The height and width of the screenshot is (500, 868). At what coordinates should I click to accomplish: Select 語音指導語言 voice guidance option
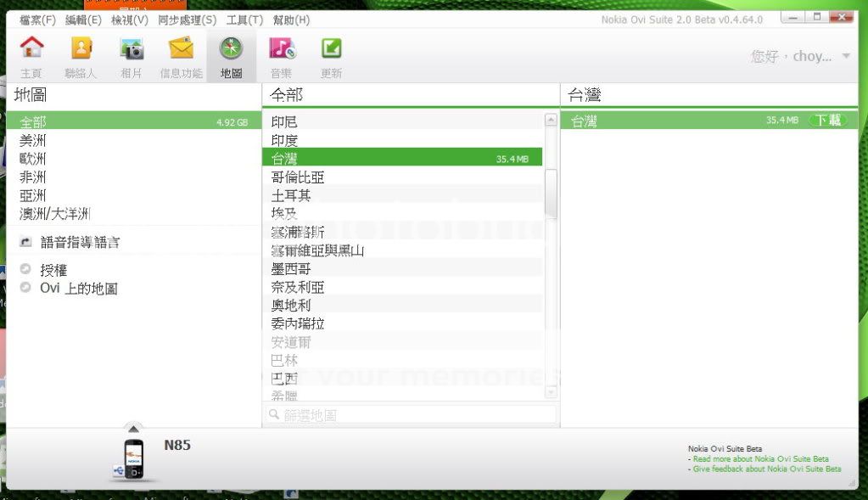(x=80, y=243)
